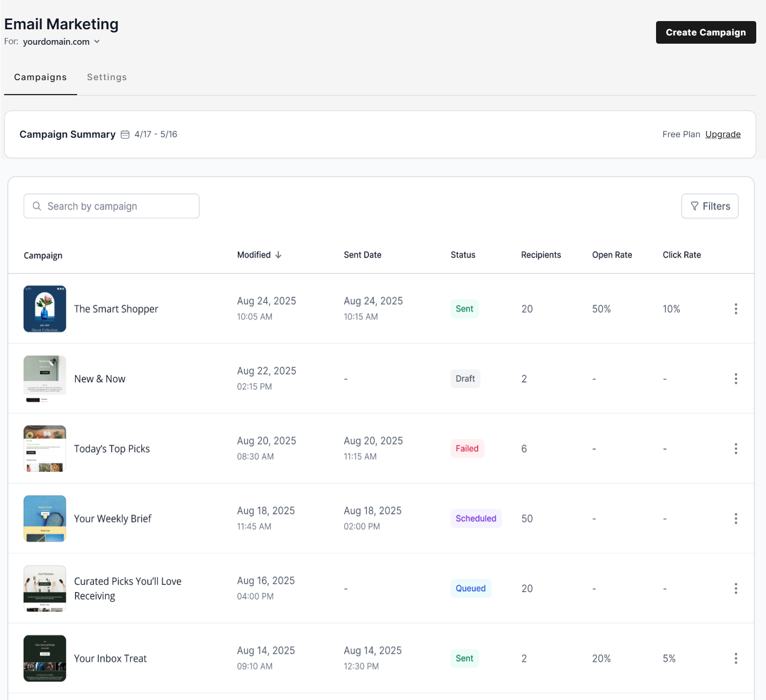
Task: Switch to the Settings tab
Action: 107,77
